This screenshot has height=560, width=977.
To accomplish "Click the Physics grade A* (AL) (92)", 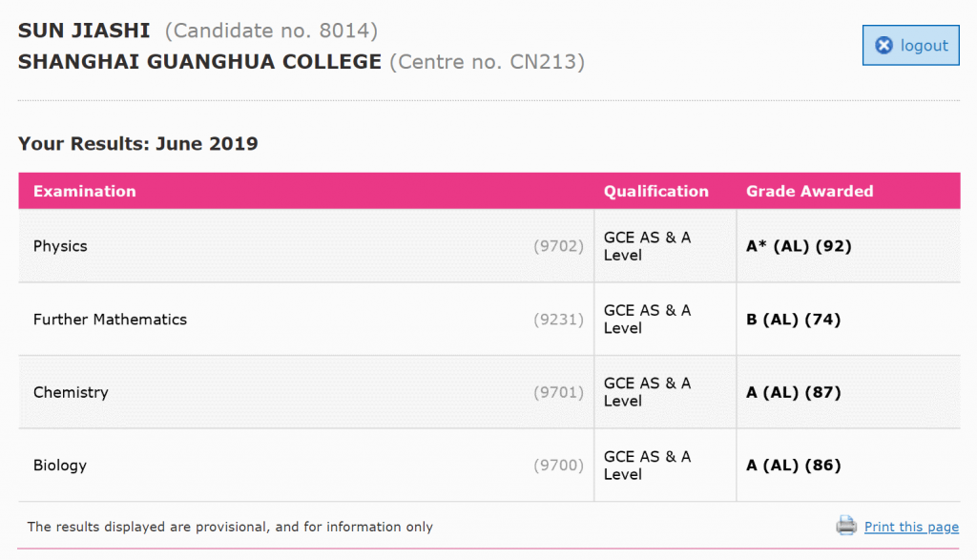I will pos(799,246).
